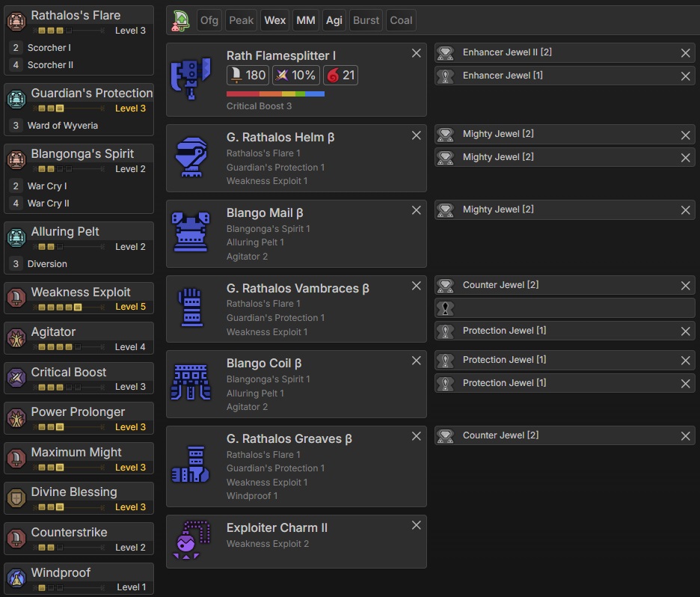Screen dimensions: 700x597
Task: Expand the Rathalos's Flare skill panel
Action: [79, 16]
